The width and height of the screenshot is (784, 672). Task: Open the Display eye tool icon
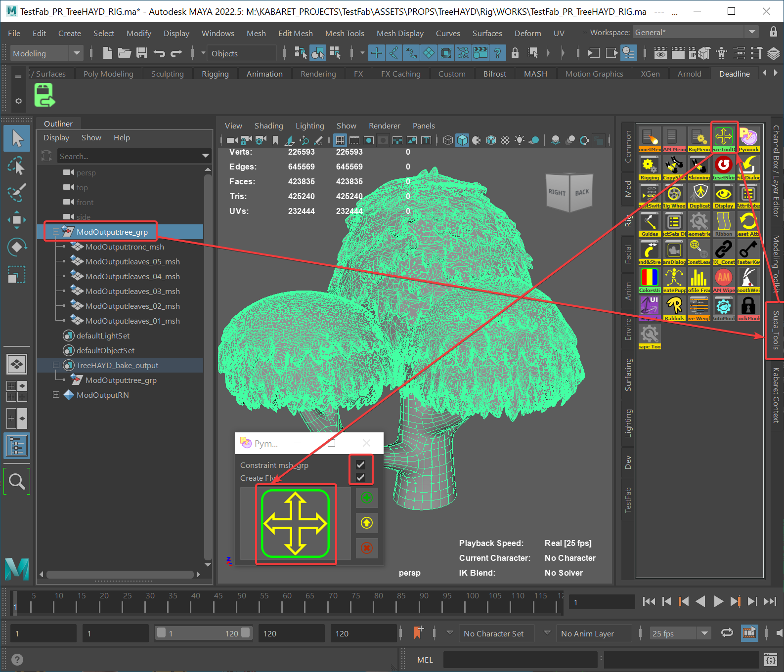coord(724,195)
